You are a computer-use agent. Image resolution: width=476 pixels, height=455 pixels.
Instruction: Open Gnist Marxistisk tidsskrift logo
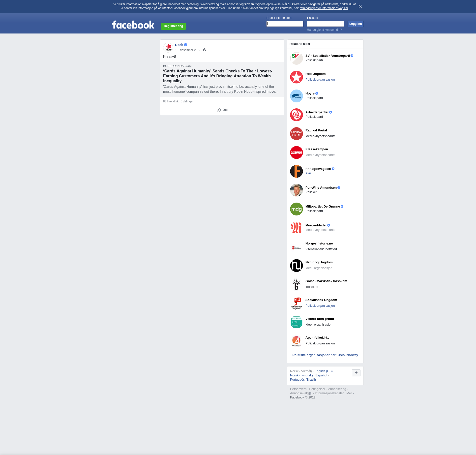tap(297, 284)
